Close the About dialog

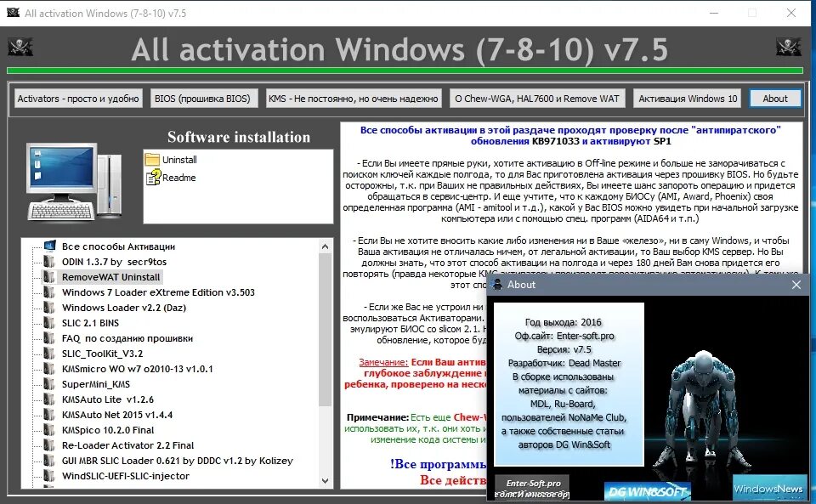(796, 285)
